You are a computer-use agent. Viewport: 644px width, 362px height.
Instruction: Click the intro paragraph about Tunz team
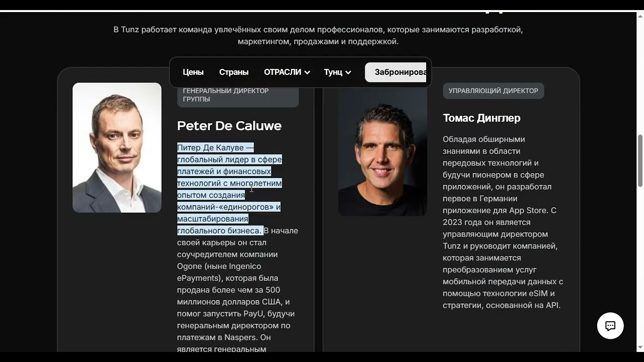coord(318,35)
